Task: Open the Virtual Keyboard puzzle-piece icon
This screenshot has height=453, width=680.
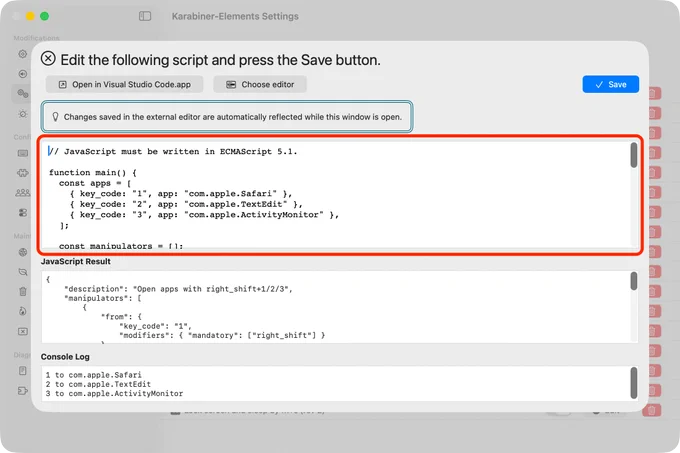Action: (23, 173)
